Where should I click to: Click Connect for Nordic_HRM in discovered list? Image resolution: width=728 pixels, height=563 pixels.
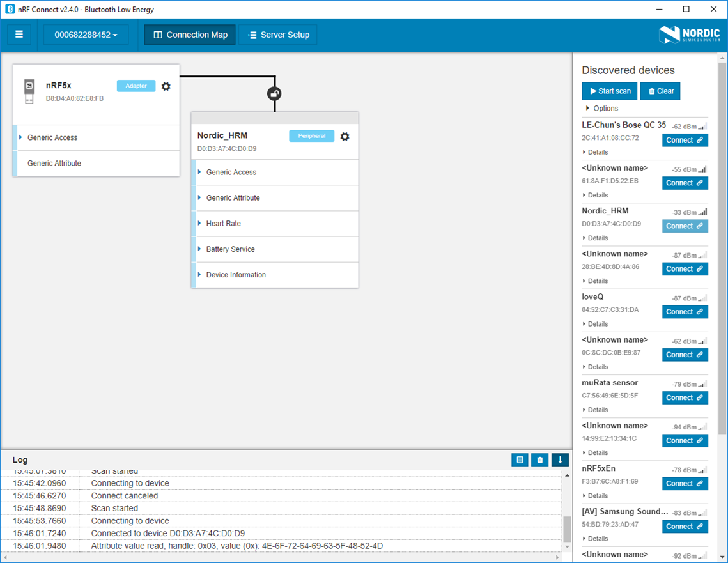[x=685, y=226]
